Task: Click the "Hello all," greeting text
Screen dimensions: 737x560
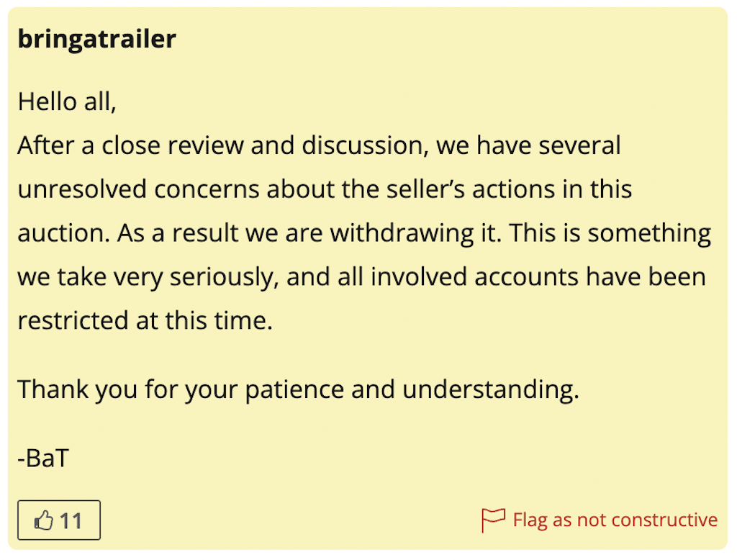Action: point(67,101)
